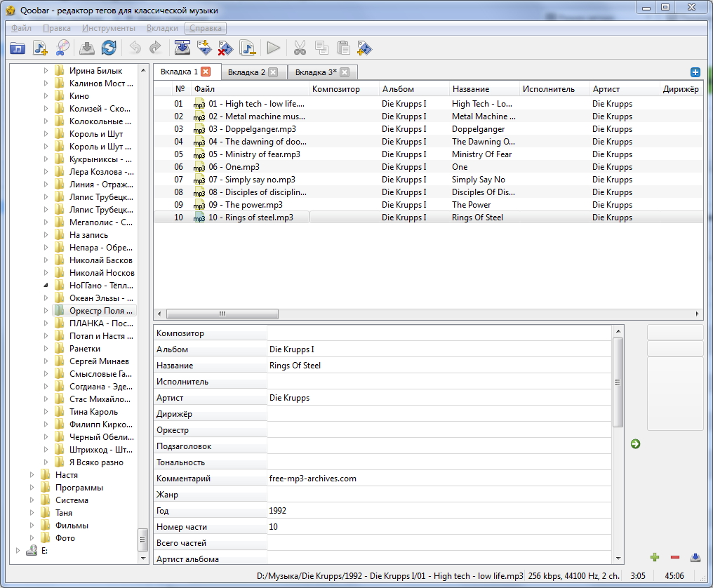
Task: Open music folder toolbar icon
Action: (x=18, y=48)
